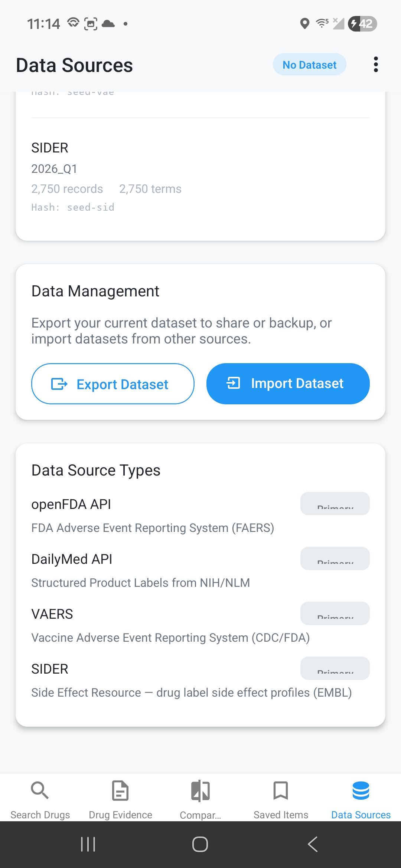Tap the magnifier icon in bottom navigation
401x868 pixels.
coord(40,790)
